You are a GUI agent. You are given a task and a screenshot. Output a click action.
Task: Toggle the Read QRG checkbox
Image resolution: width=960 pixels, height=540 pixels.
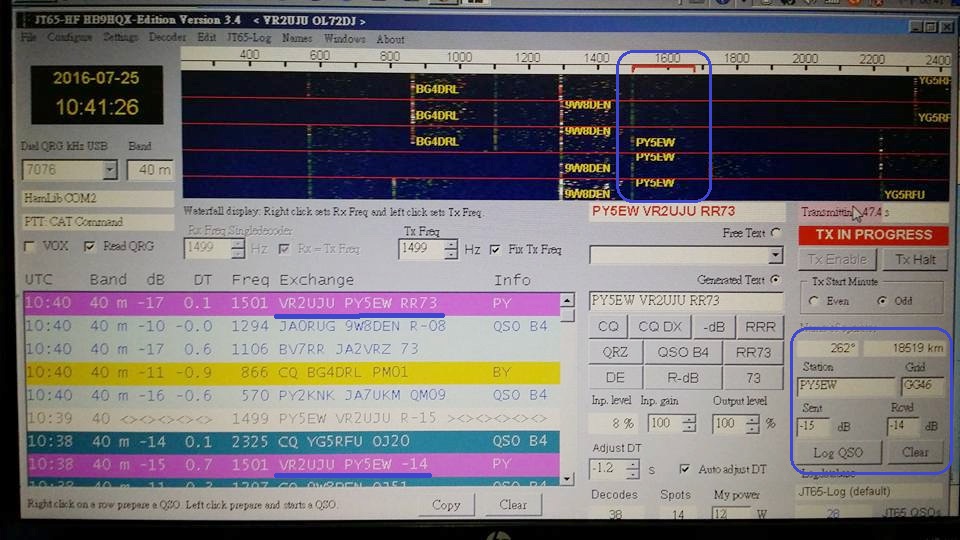click(90, 246)
